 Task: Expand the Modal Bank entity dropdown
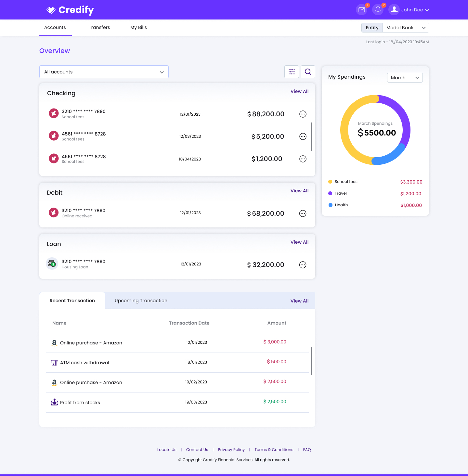click(x=406, y=28)
